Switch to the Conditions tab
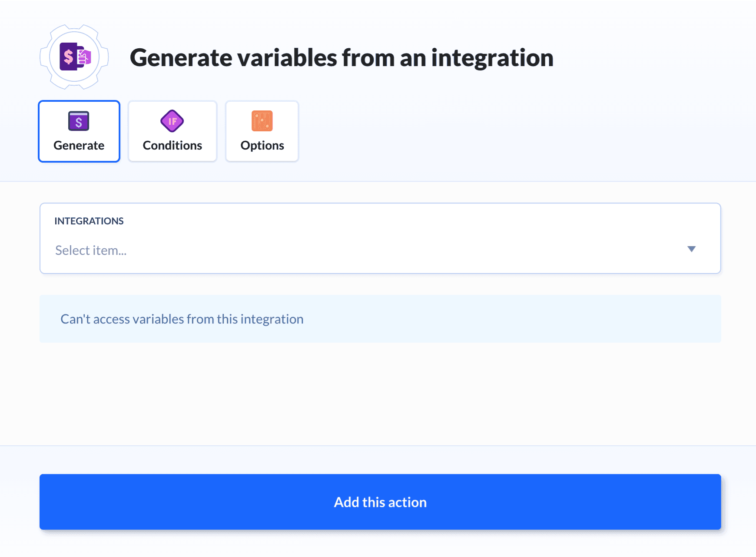The image size is (756, 557). [x=172, y=131]
